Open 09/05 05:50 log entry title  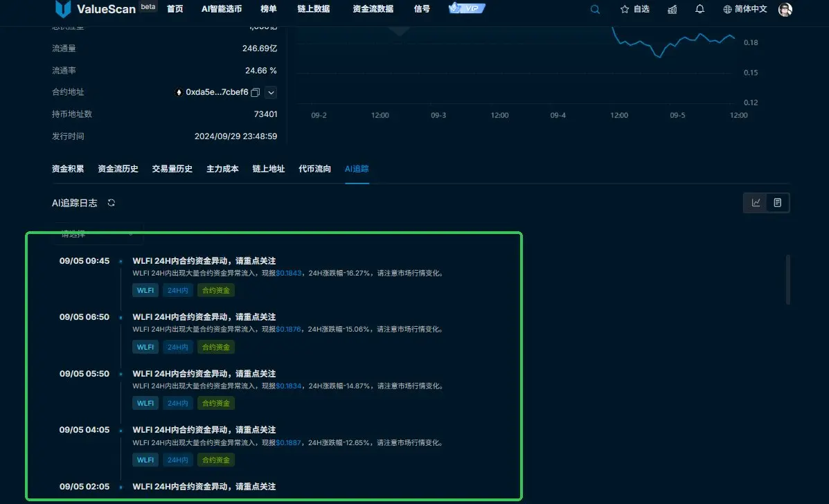coord(204,374)
